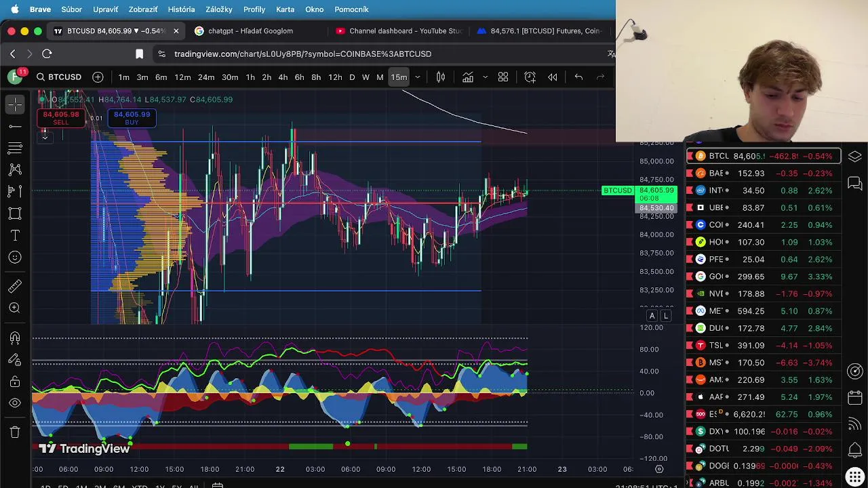Toggle the L log scale button
868x488 pixels.
click(x=666, y=316)
